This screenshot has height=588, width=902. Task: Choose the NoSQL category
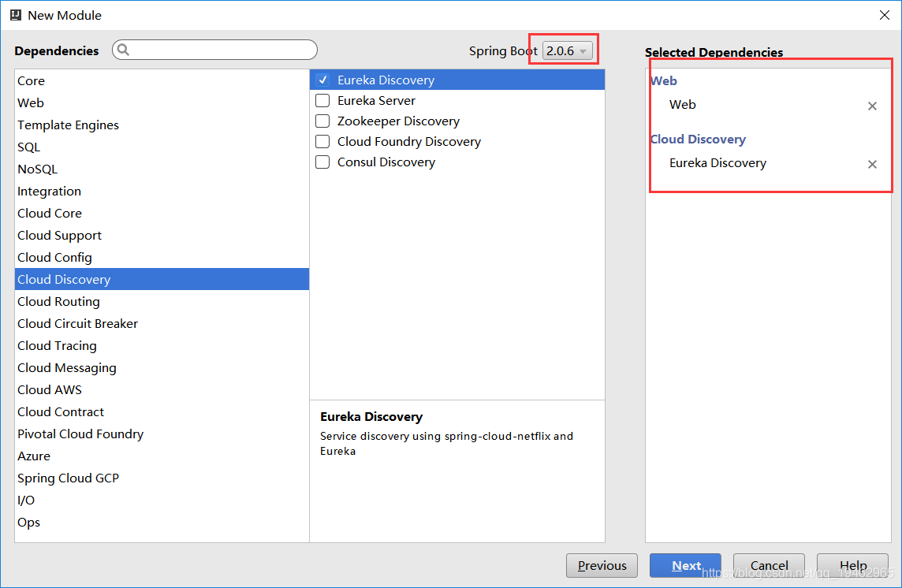pyautogui.click(x=162, y=169)
